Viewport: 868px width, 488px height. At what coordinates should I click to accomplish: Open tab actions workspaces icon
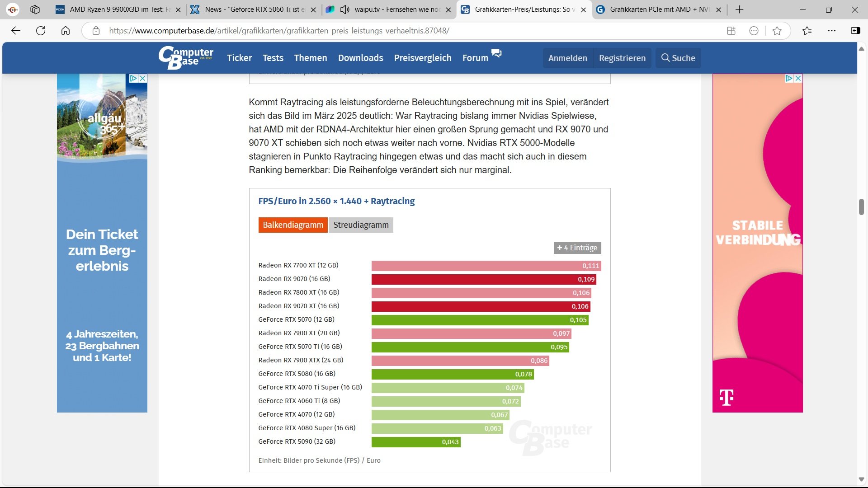tap(35, 9)
